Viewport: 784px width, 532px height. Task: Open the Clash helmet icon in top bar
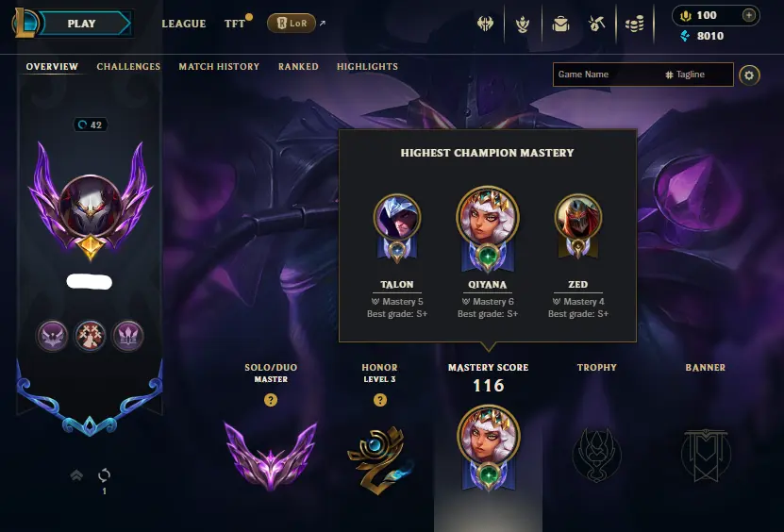coord(485,24)
